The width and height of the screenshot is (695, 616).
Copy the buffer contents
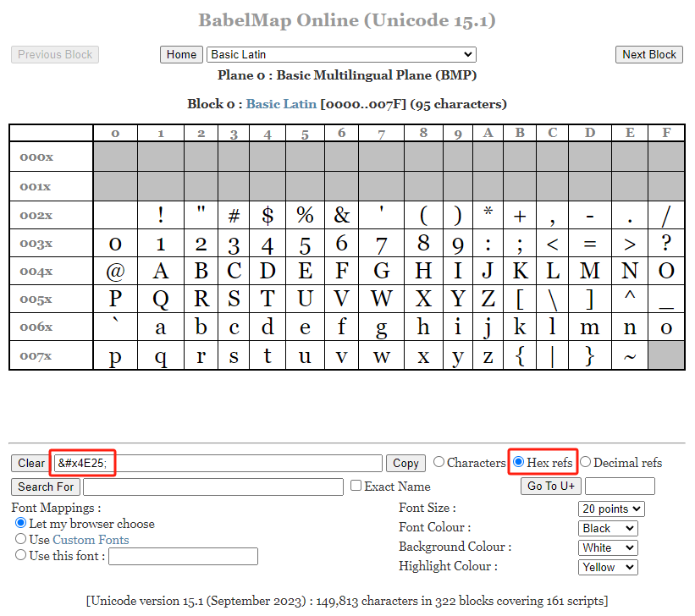(x=405, y=463)
